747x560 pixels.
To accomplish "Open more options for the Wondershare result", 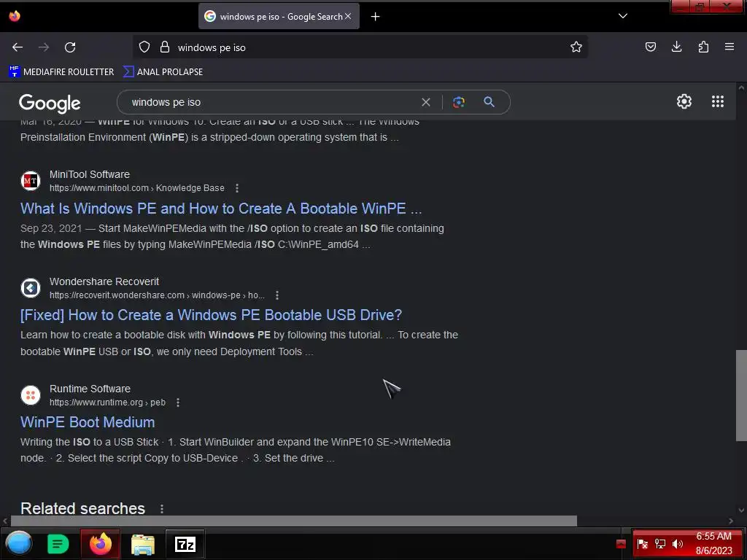I will 276,295.
